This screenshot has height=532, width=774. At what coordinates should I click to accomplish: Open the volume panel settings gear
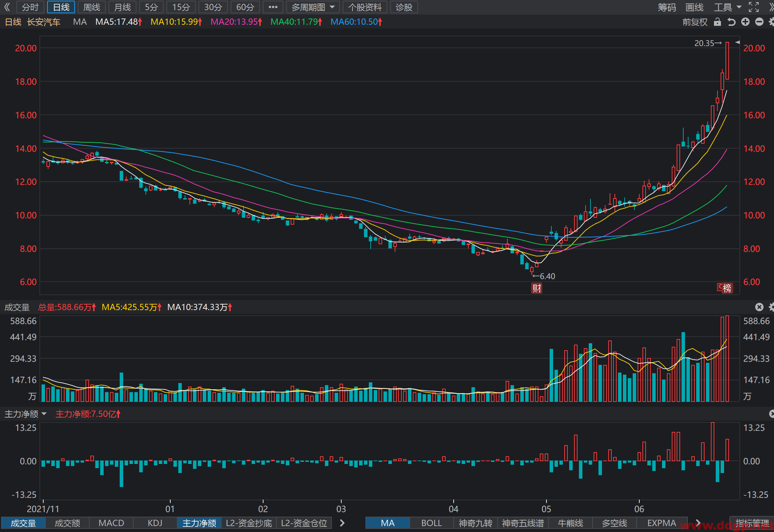(x=771, y=307)
